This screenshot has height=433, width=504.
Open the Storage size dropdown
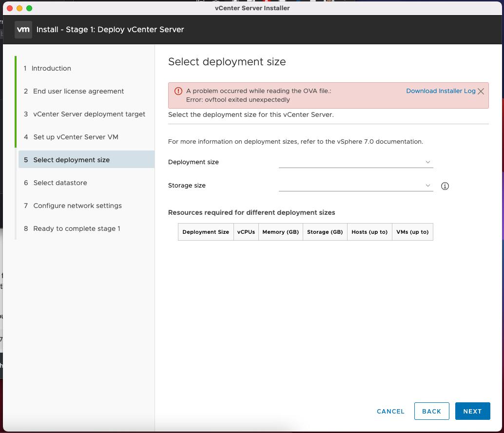[x=356, y=186]
